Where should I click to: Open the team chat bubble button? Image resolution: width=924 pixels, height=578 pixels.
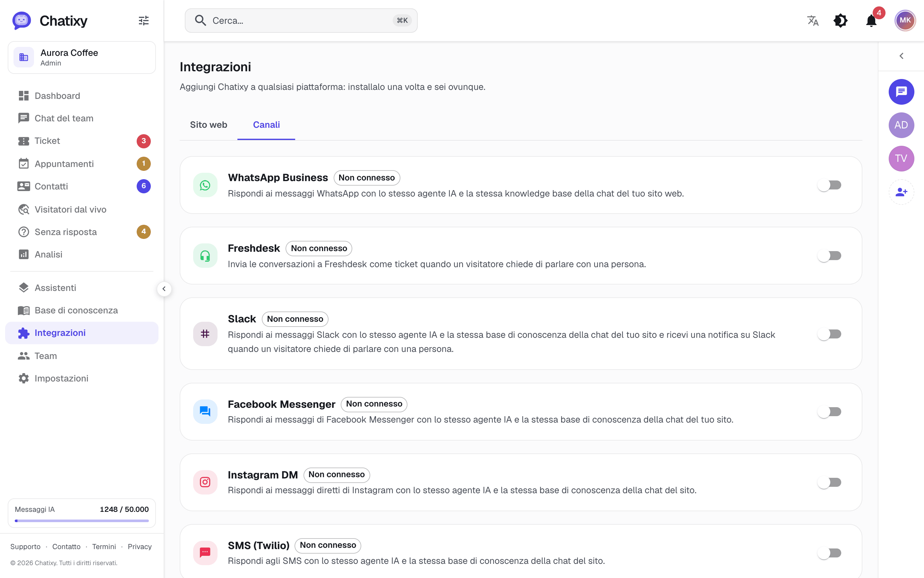(x=901, y=92)
